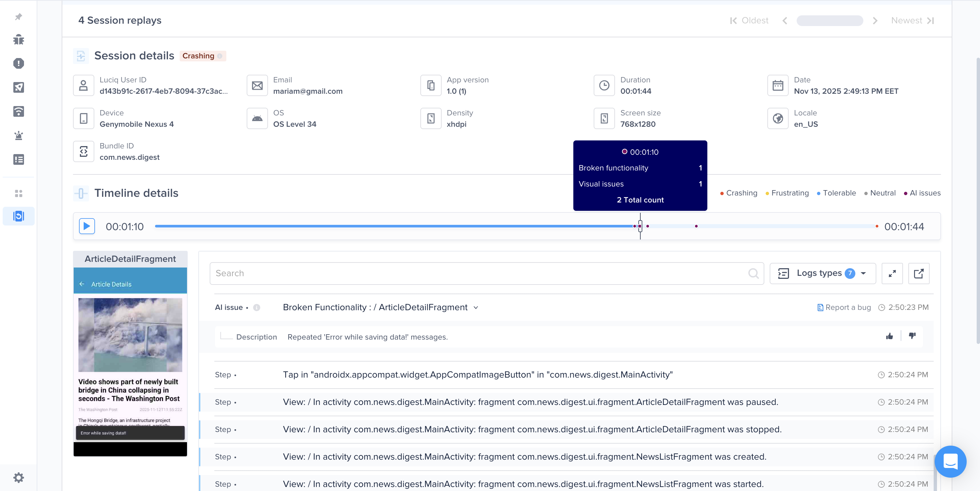Screen dimensions: 980x491
Task: Open the crashes alert sidebar icon
Action: coord(18,63)
